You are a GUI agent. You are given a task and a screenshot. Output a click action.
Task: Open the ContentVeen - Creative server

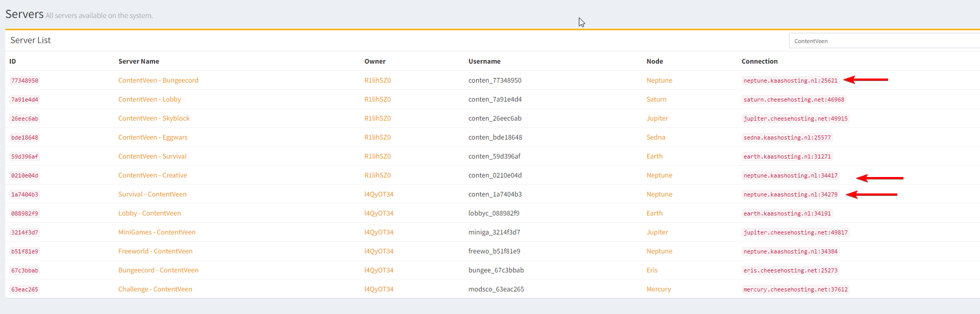point(153,175)
